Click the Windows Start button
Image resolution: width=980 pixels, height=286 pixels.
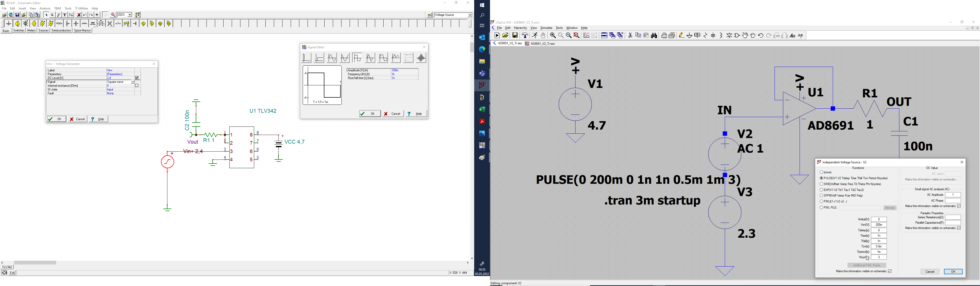(482, 5)
